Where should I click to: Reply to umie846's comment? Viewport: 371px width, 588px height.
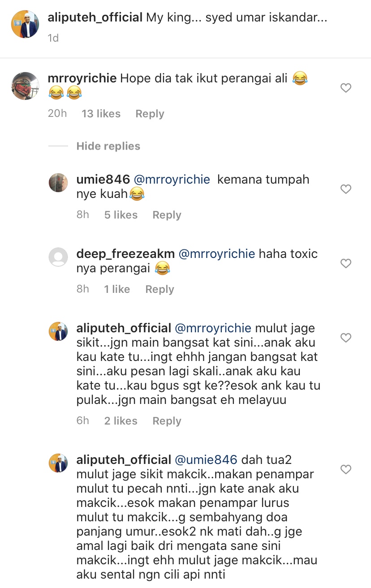(x=167, y=215)
